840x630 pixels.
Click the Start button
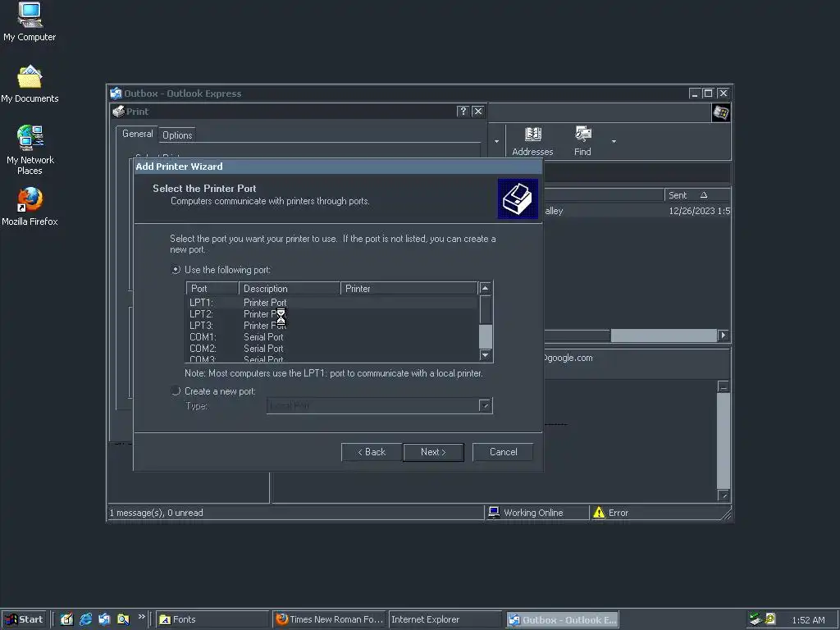[x=24, y=620]
